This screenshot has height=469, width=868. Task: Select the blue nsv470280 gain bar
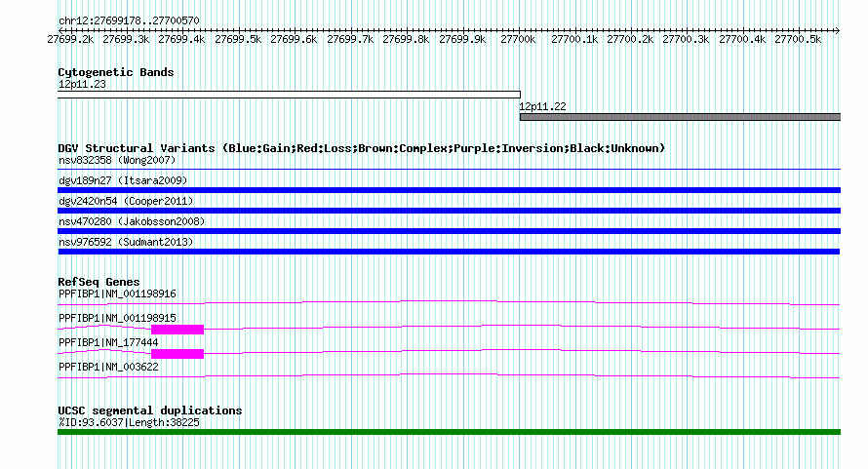tap(449, 231)
